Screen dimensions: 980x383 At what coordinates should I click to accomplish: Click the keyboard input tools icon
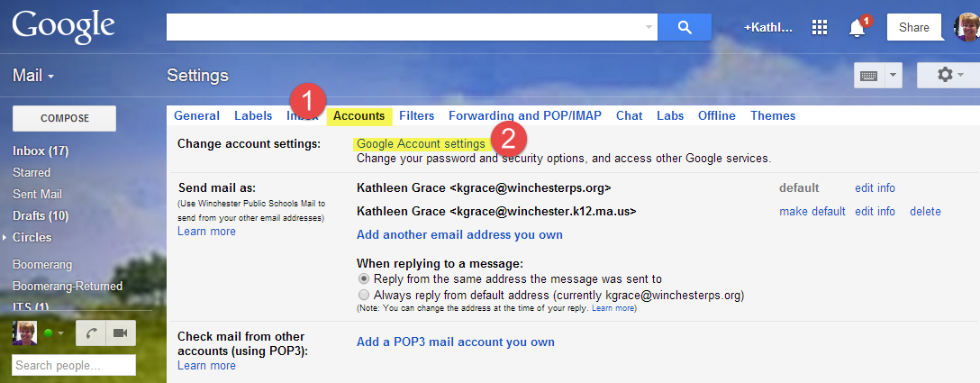coord(868,76)
